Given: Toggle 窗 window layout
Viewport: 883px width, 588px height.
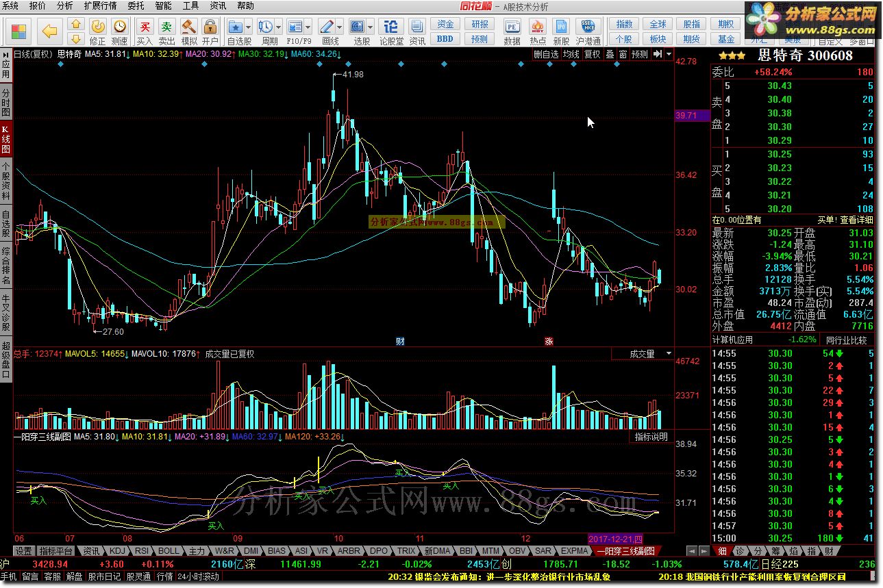Looking at the screenshot, I should (623, 54).
